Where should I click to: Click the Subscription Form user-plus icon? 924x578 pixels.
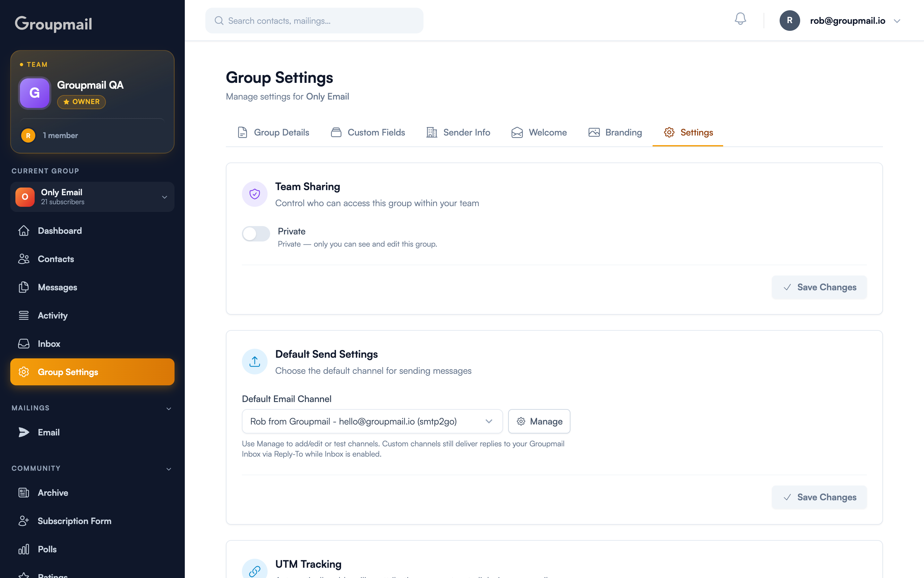(24, 521)
